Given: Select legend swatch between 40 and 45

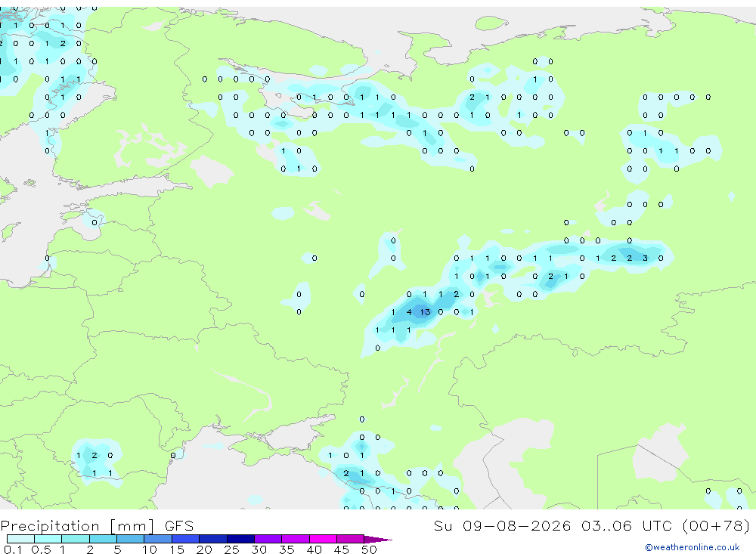Looking at the screenshot, I should [323, 539].
